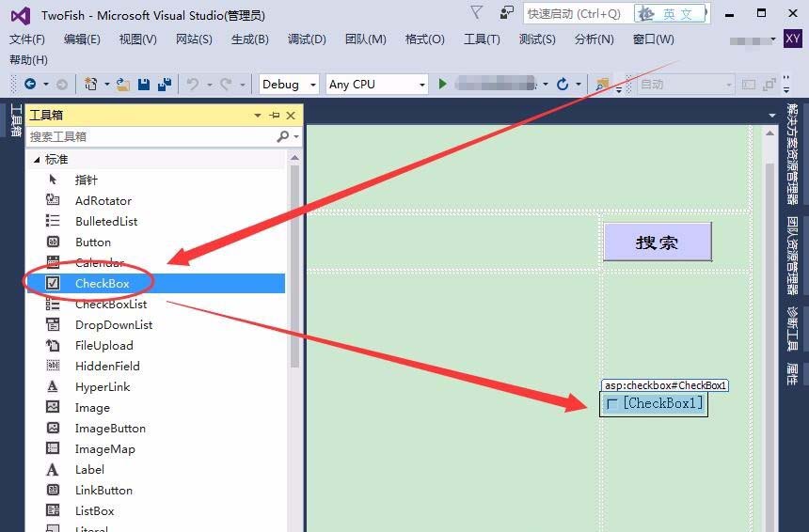Click the notifications flag icon
Screen dimensions: 809x532
(476, 12)
